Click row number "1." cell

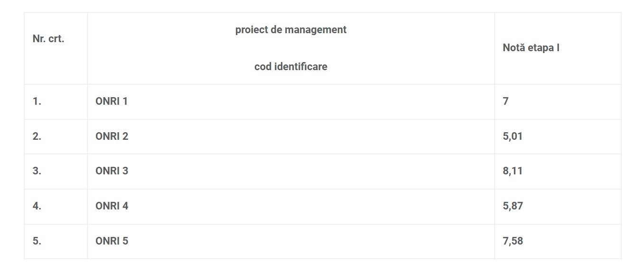[37, 101]
